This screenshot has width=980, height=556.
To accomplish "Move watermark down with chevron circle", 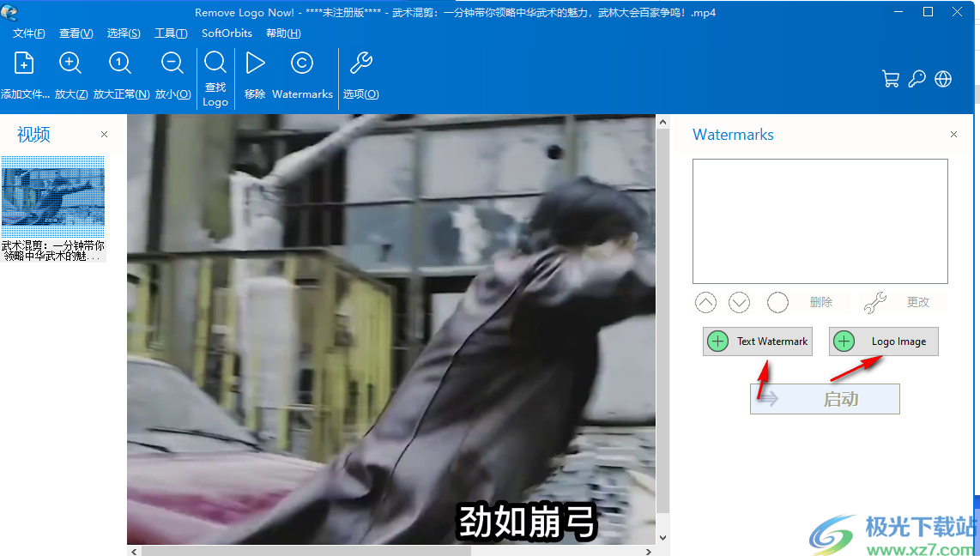I will click(739, 302).
